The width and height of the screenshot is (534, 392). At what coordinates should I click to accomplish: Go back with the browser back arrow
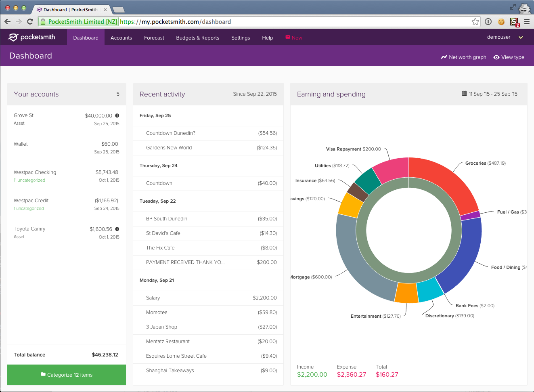point(7,22)
